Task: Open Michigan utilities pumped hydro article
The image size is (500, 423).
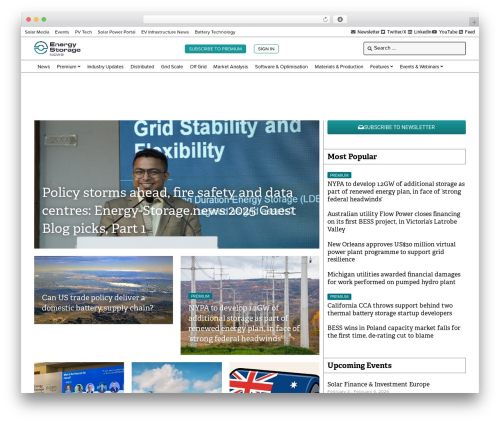Action: pyautogui.click(x=394, y=278)
